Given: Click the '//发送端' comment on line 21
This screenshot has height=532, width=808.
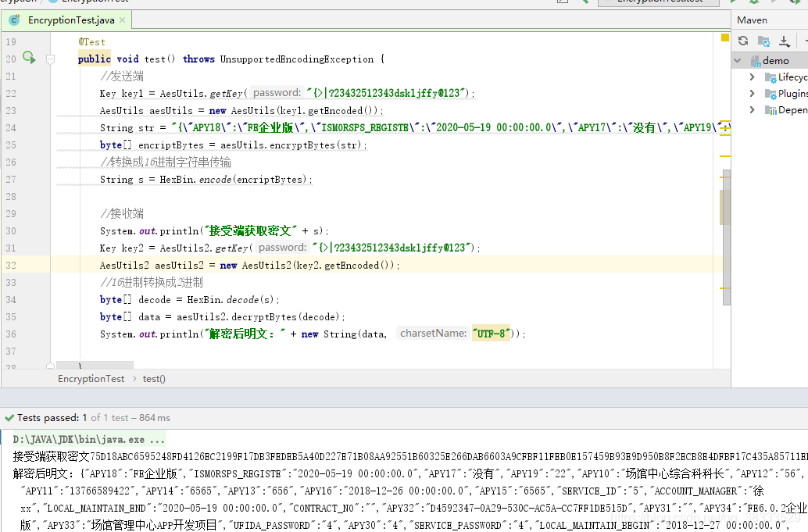Looking at the screenshot, I should [122, 77].
